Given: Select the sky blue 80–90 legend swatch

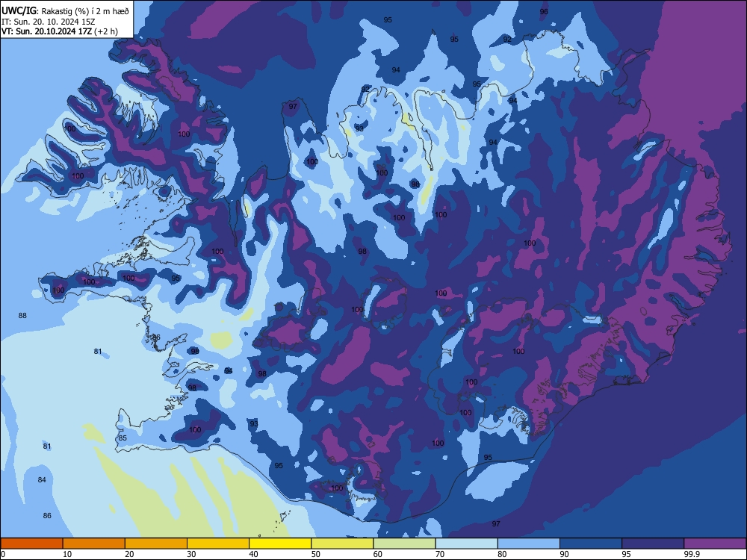Looking at the screenshot, I should pyautogui.click(x=529, y=544).
